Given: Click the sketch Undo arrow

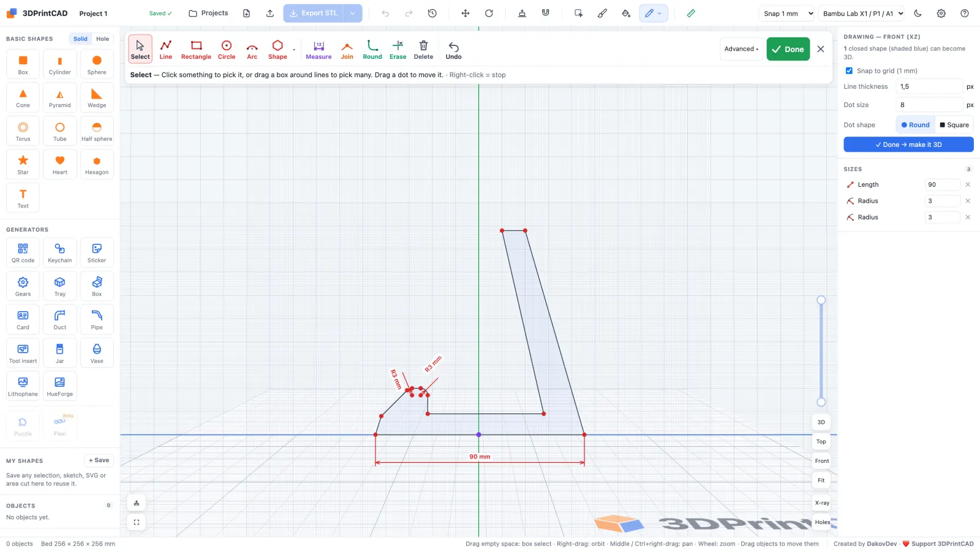Looking at the screenshot, I should pos(453,50).
